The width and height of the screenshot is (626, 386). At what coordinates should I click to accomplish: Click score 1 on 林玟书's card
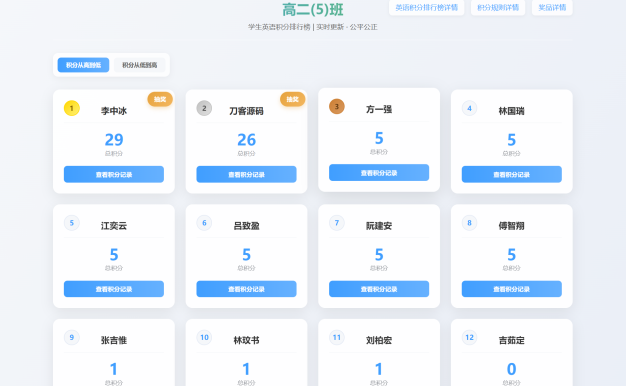pyautogui.click(x=246, y=369)
